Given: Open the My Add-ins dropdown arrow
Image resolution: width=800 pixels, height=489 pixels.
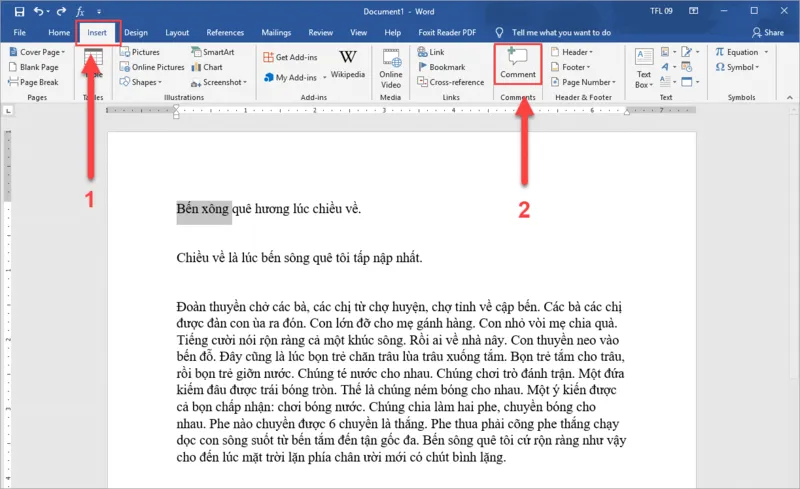Looking at the screenshot, I should point(324,78).
